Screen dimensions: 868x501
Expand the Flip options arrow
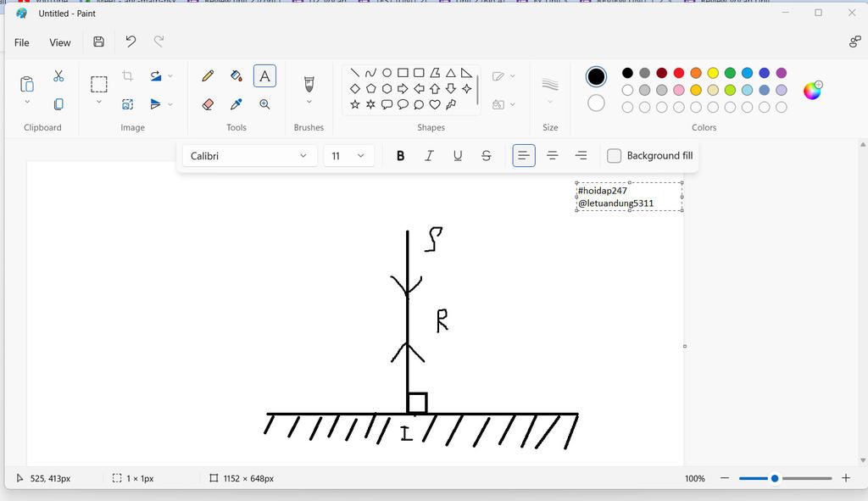click(170, 104)
